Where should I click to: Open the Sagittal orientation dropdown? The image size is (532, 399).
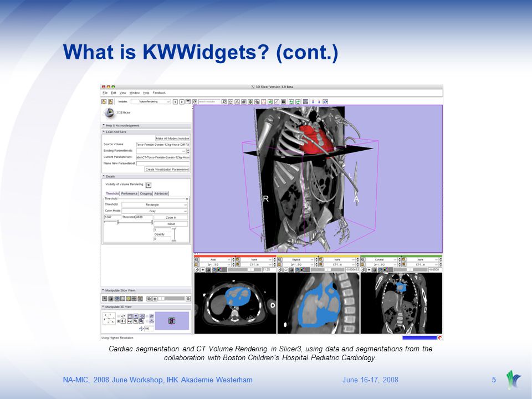298,259
